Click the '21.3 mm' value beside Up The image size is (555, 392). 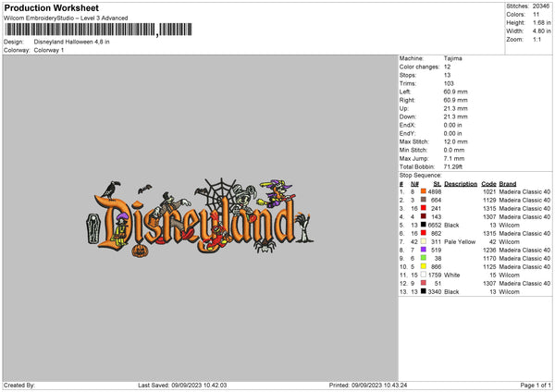click(x=455, y=108)
